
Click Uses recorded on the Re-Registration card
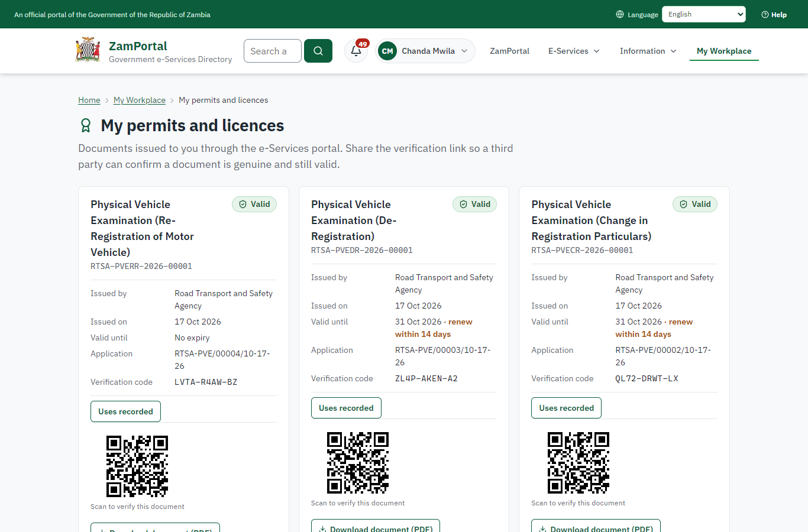pos(125,411)
